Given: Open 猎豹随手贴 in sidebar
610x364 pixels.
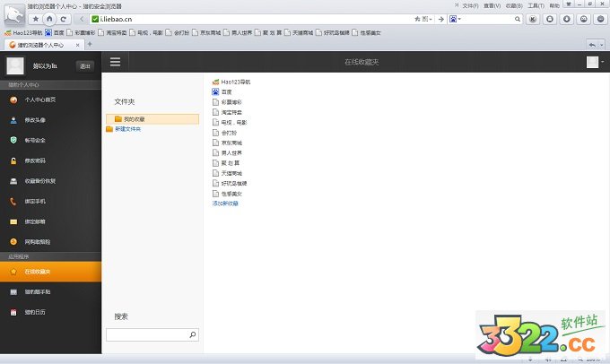Looking at the screenshot, I should click(x=50, y=291).
